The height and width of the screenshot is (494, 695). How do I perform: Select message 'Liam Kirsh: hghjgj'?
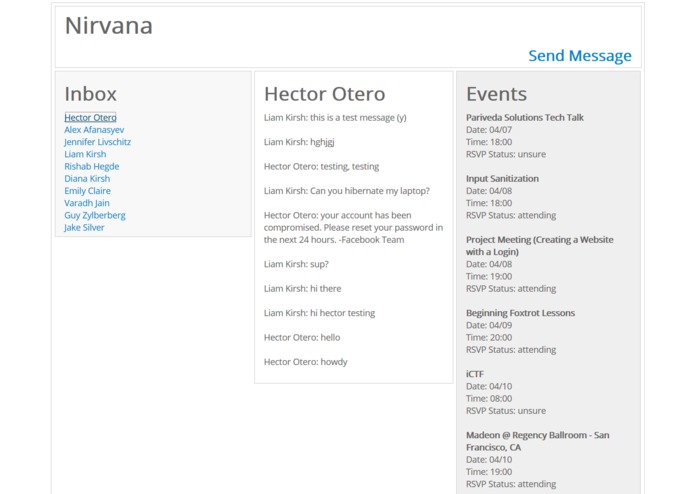[x=299, y=142]
